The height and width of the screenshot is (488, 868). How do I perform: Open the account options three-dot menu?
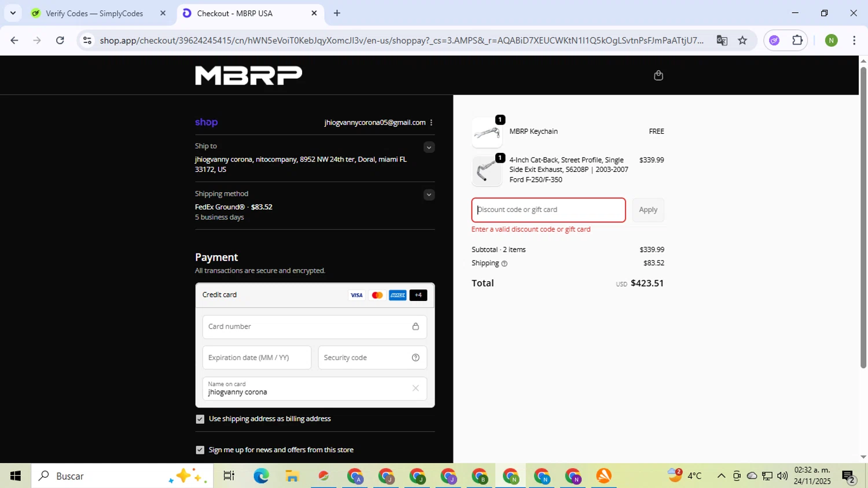click(431, 122)
